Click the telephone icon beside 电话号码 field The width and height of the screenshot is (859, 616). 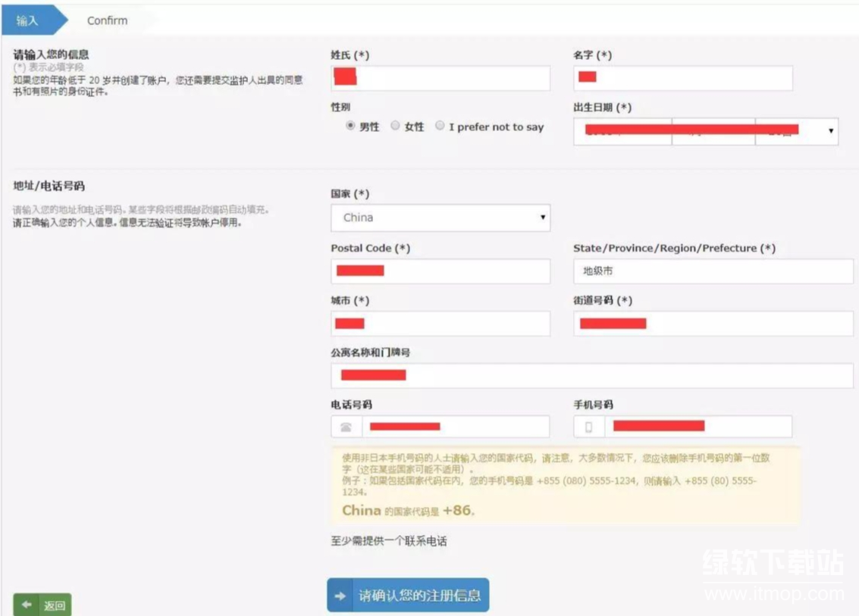[x=346, y=427]
